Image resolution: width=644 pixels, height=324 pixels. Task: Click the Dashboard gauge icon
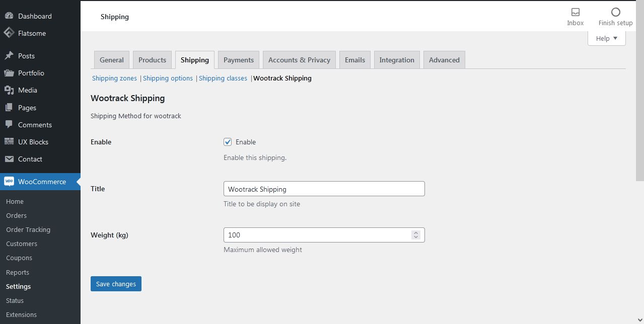(9, 16)
